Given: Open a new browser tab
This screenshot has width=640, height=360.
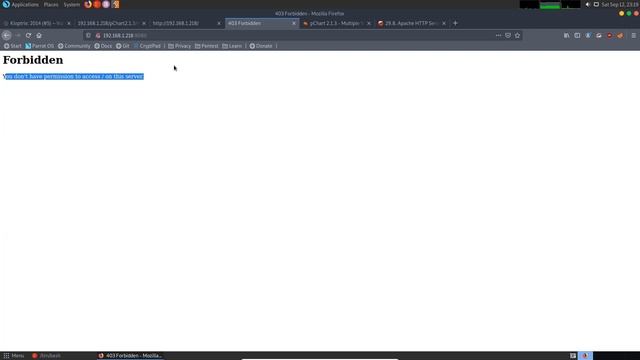Looking at the screenshot, I should click(x=455, y=23).
